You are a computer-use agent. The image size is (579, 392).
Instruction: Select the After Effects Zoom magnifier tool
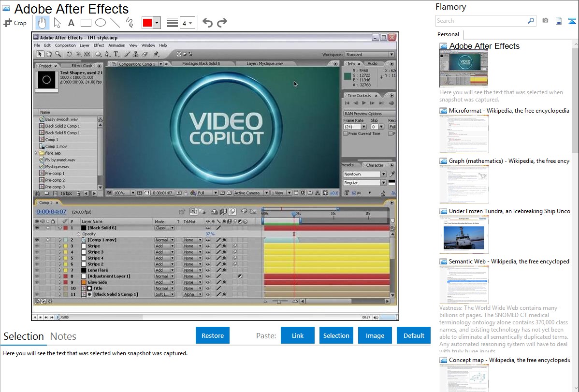(58, 54)
